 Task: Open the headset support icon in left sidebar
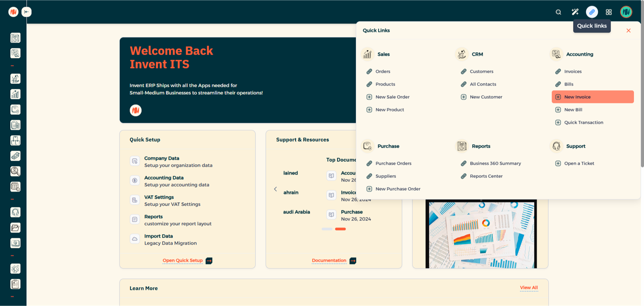coord(15,212)
